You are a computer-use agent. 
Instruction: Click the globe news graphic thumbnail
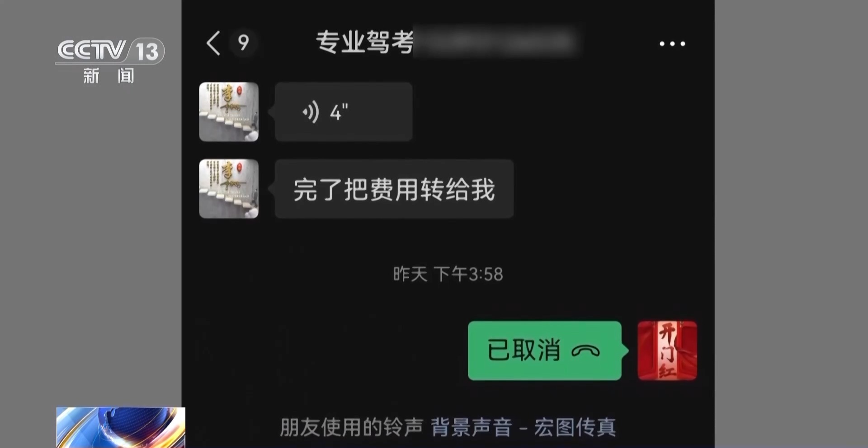click(x=121, y=427)
